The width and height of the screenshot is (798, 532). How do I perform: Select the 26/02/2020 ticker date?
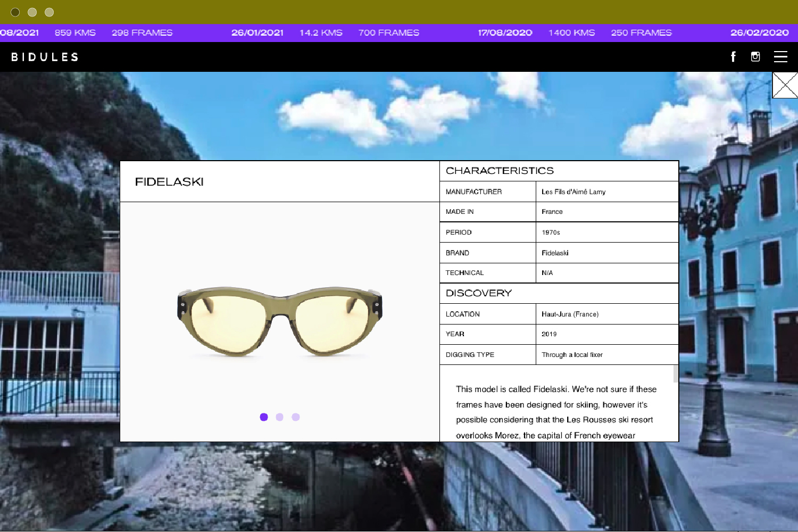pos(759,32)
